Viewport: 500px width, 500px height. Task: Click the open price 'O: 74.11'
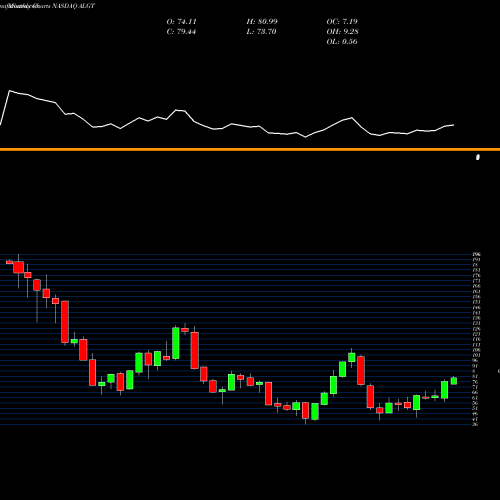click(x=181, y=21)
